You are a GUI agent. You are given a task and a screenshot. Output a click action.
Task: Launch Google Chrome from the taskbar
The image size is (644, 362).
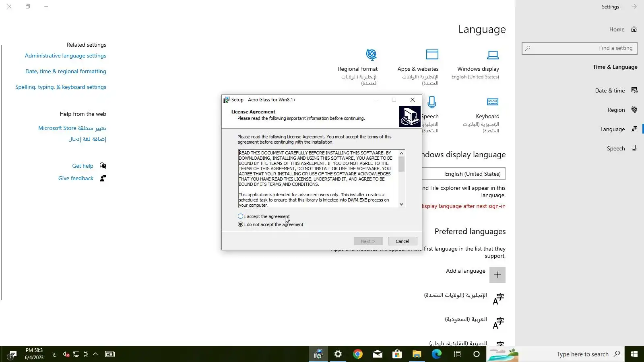(358, 354)
